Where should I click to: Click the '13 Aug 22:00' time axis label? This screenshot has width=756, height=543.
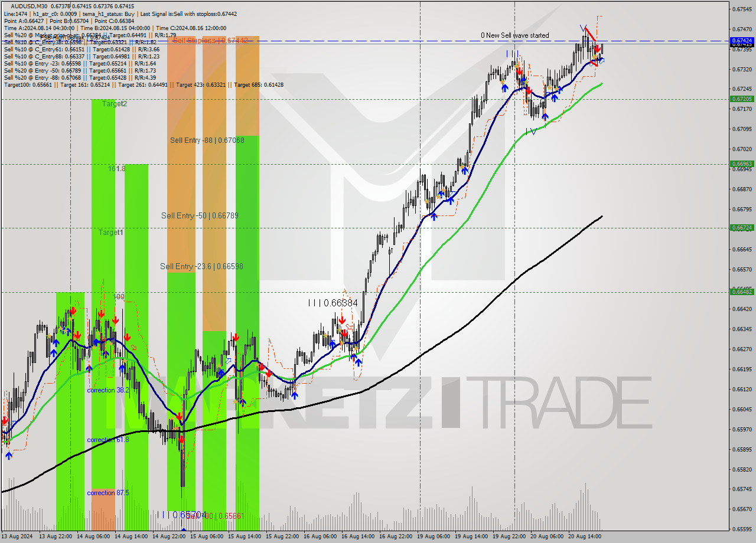pos(56,537)
